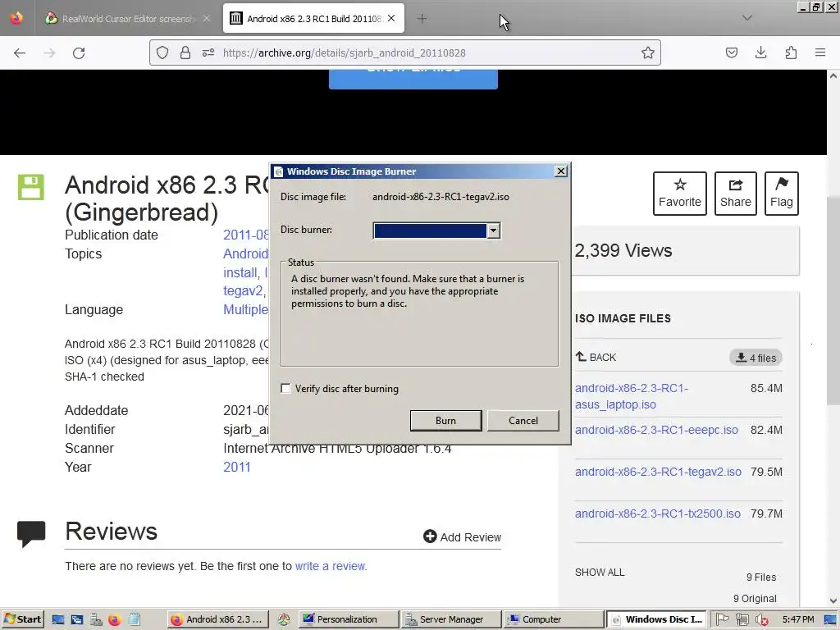The width and height of the screenshot is (840, 630).
Task: Click the archive.org address bar URL
Action: click(344, 52)
